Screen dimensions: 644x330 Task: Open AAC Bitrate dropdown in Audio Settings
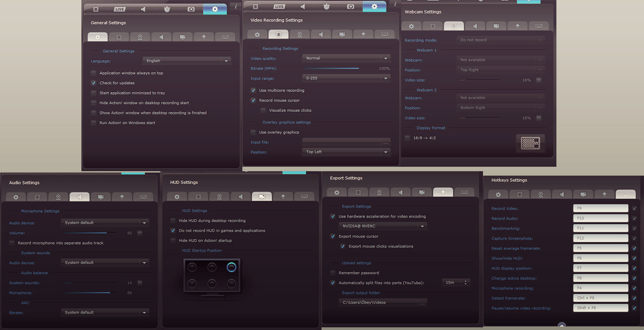coord(105,312)
